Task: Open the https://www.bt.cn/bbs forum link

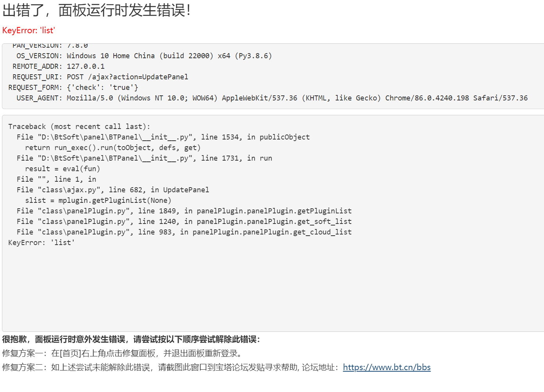Action: [387, 367]
